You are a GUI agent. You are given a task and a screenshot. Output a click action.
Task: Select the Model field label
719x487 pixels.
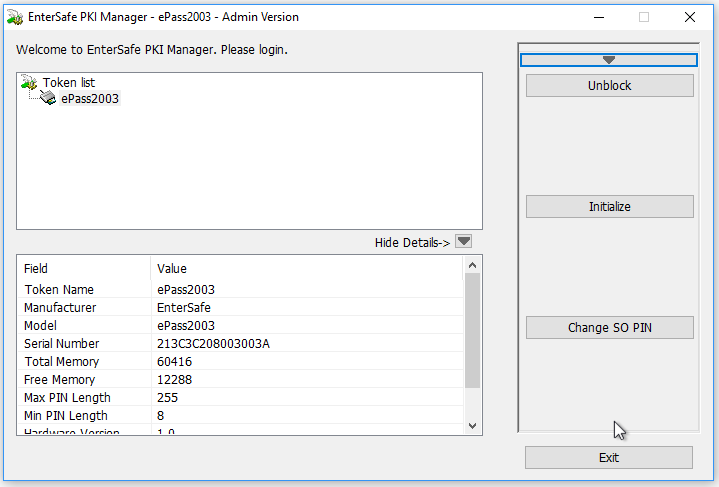(x=40, y=326)
